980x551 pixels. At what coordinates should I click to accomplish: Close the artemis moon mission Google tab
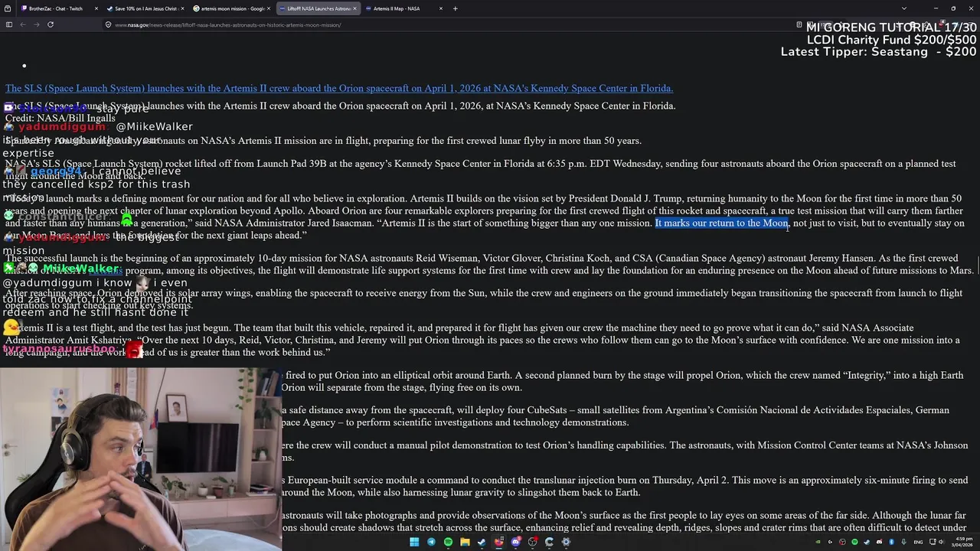(269, 8)
